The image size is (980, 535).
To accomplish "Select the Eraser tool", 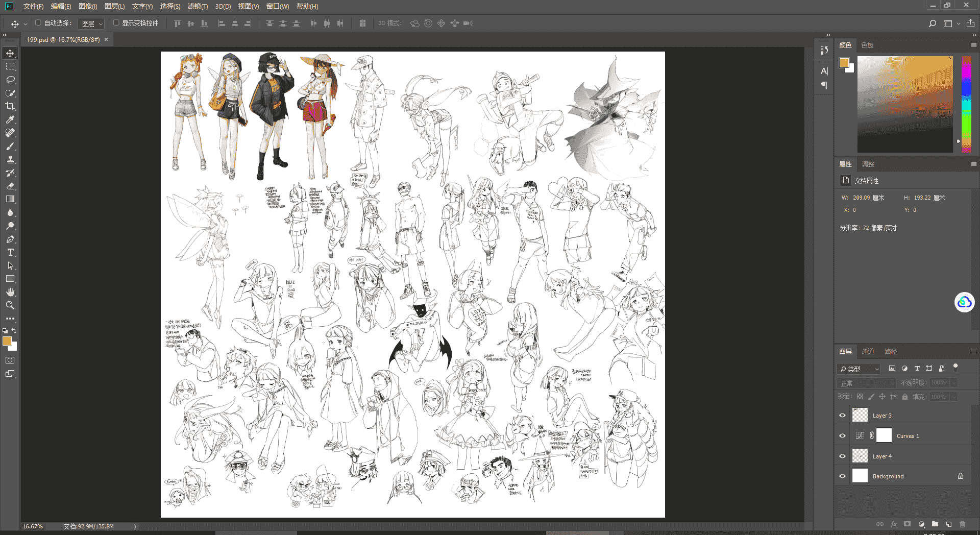I will (10, 186).
